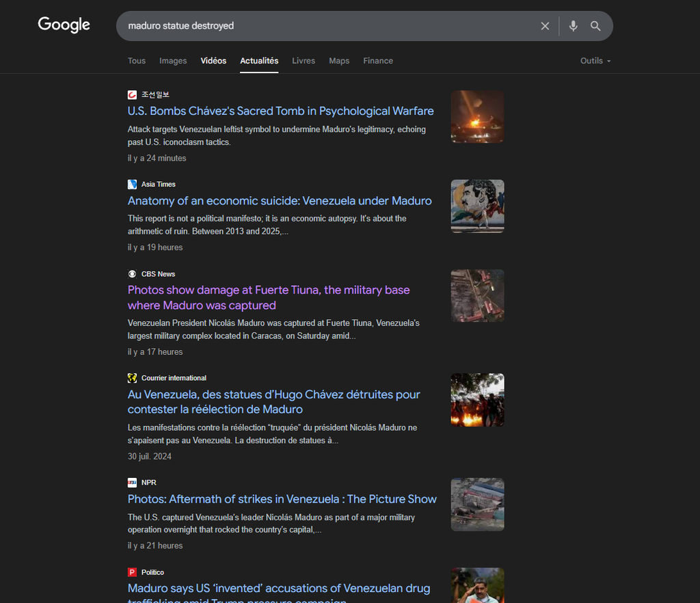
Task: Clear the search query with the X icon
Action: [x=545, y=26]
